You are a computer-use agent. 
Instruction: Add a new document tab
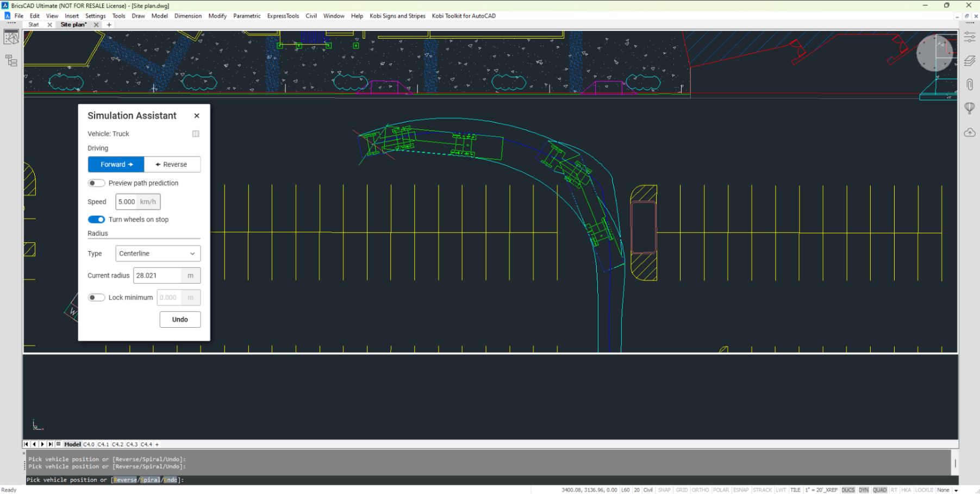tap(109, 24)
